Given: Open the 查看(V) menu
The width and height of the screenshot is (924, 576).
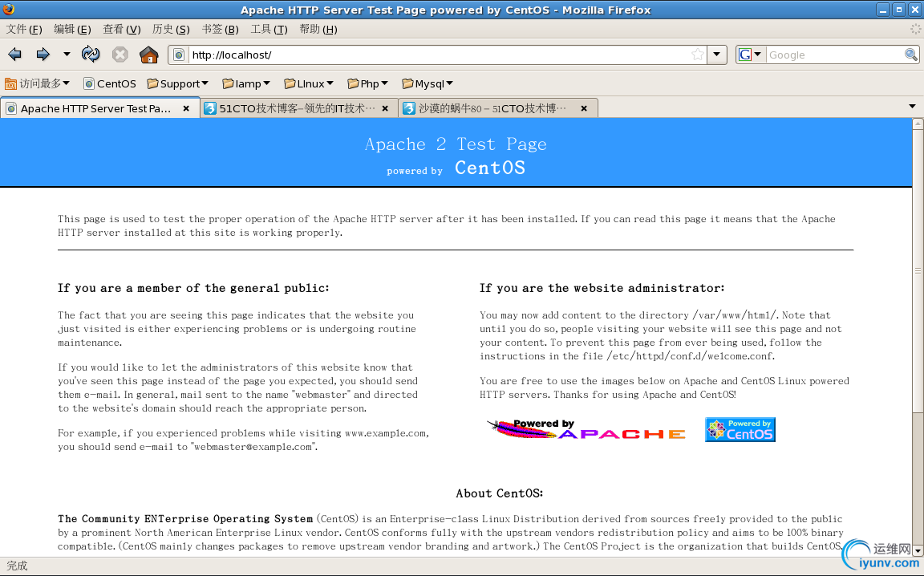Looking at the screenshot, I should (122, 30).
